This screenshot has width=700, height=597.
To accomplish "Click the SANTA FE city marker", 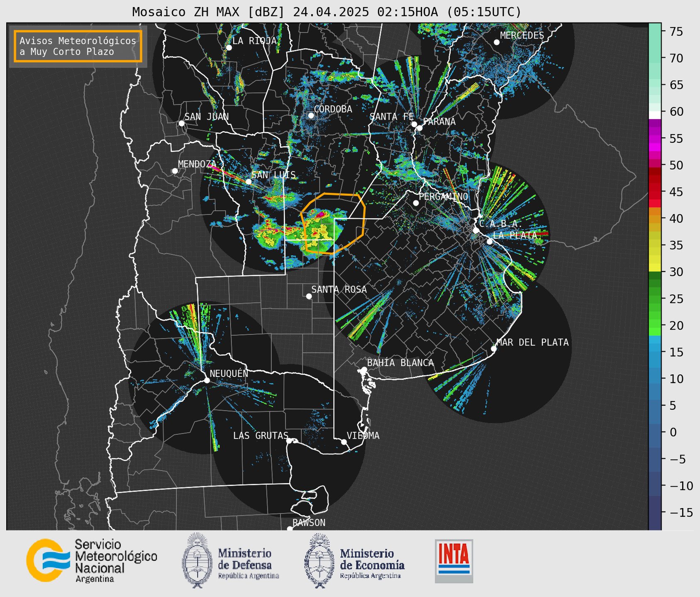I will click(414, 124).
